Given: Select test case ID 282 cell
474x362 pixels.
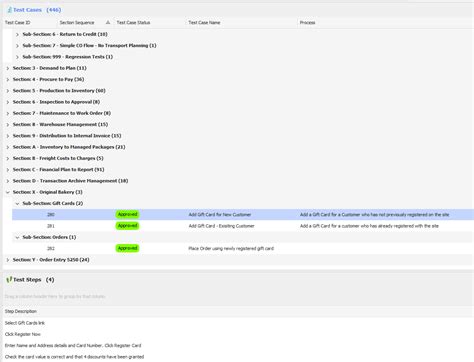Looking at the screenshot, I should point(51,248).
